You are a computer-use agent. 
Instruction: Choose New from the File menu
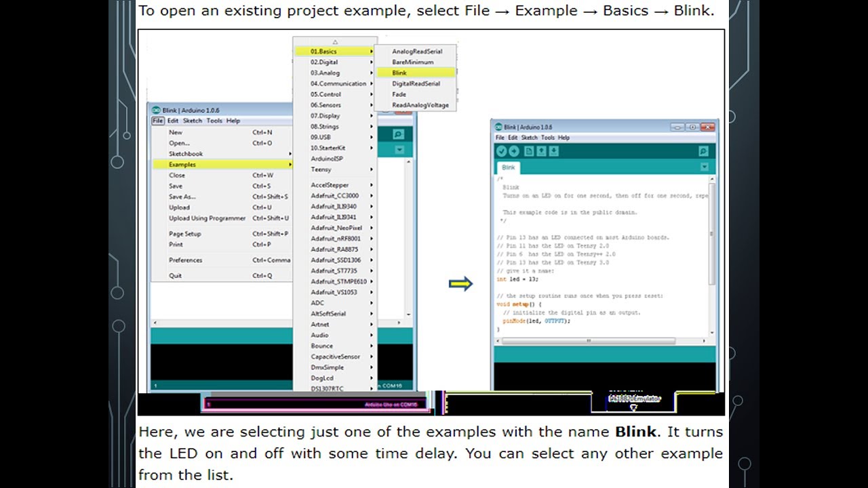pos(222,132)
